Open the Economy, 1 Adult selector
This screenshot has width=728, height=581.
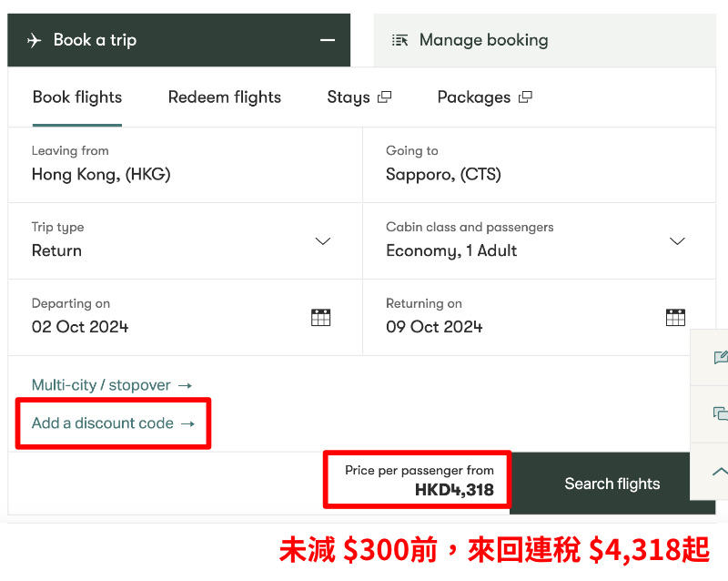(539, 240)
